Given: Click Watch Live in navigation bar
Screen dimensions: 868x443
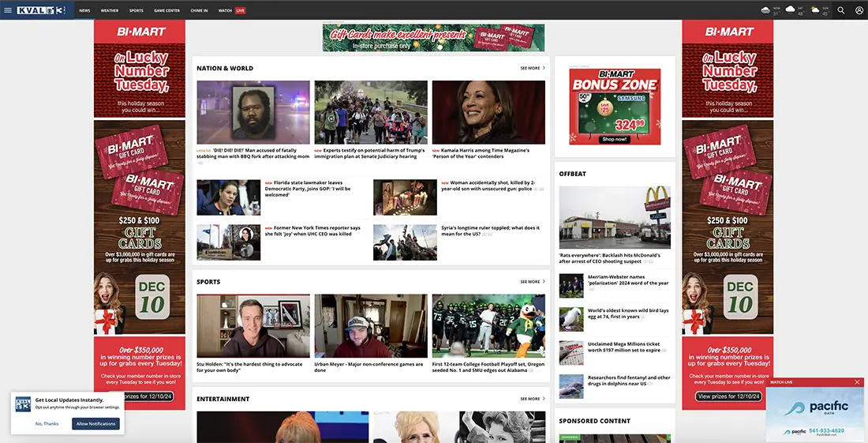Looking at the screenshot, I should coord(231,10).
